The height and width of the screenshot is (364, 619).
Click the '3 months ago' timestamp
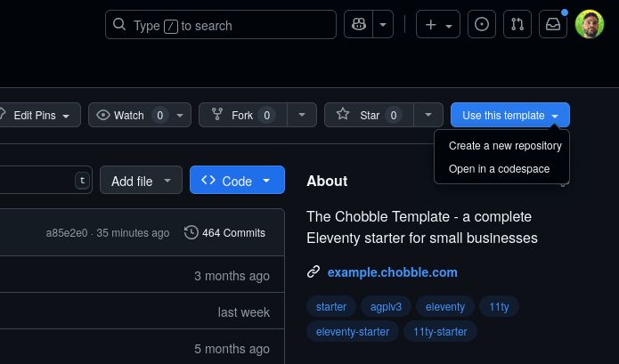tap(232, 276)
